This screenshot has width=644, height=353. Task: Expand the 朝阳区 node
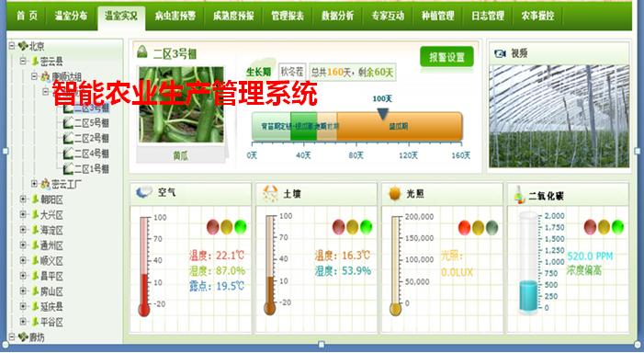[23, 199]
